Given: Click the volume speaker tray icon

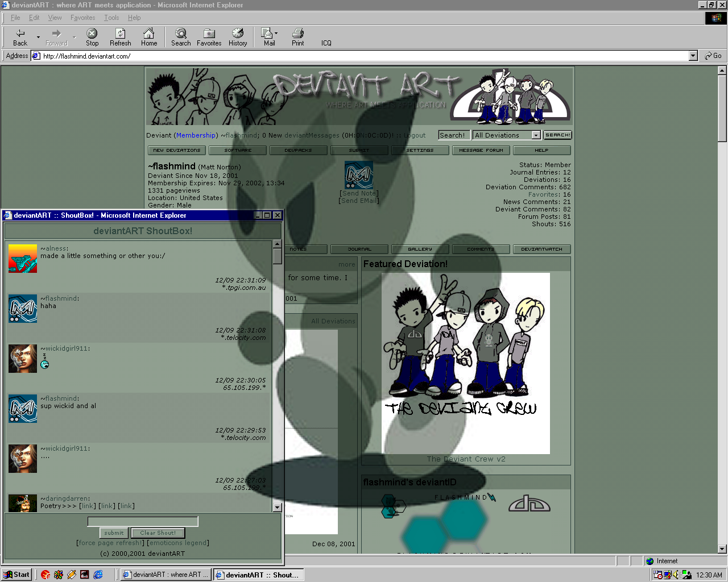Looking at the screenshot, I should [677, 575].
